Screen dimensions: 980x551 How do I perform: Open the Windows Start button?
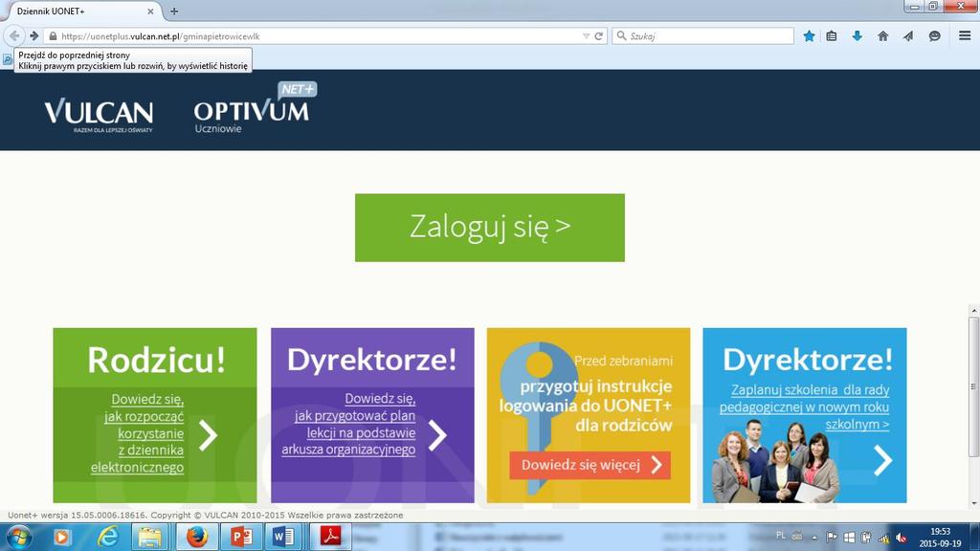19,538
